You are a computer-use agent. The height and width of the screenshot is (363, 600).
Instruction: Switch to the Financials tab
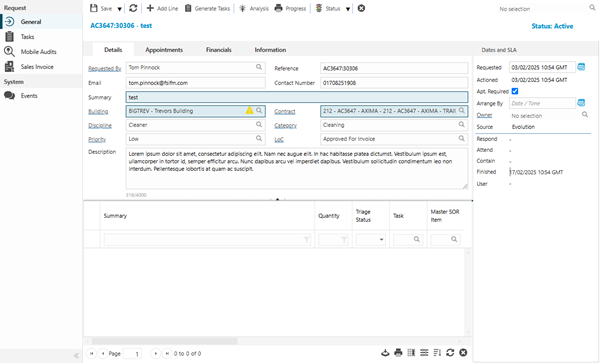pyautogui.click(x=218, y=50)
